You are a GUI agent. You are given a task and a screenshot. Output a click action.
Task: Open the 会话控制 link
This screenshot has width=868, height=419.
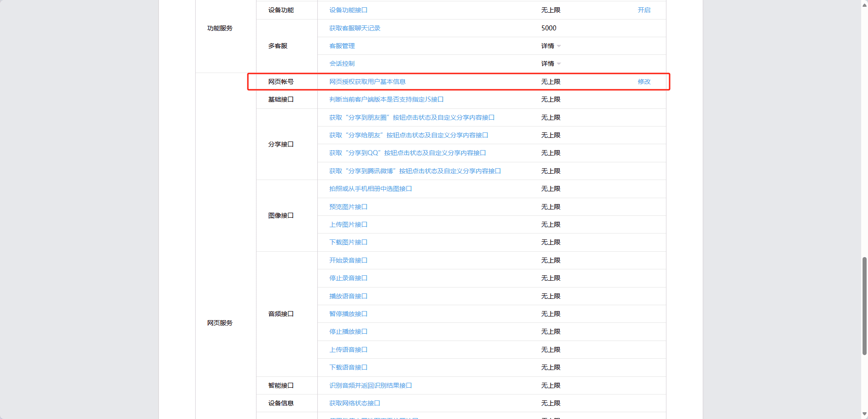[342, 63]
